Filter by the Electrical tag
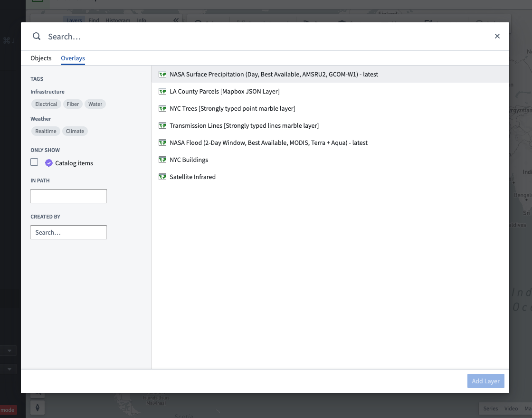Image resolution: width=532 pixels, height=418 pixels. tap(46, 104)
